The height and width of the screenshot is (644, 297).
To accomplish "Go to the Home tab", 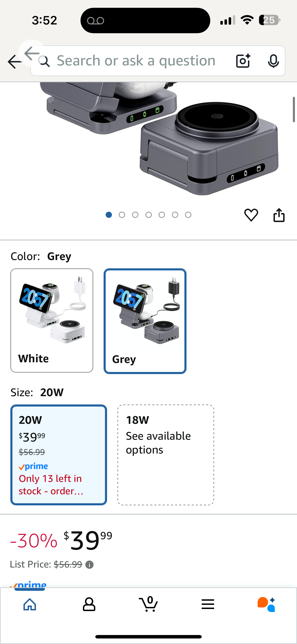I will click(x=30, y=604).
